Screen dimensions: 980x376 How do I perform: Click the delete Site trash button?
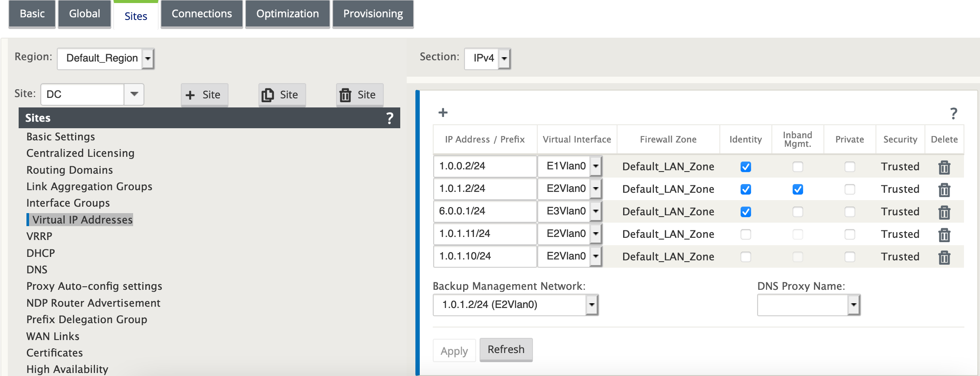[x=359, y=95]
